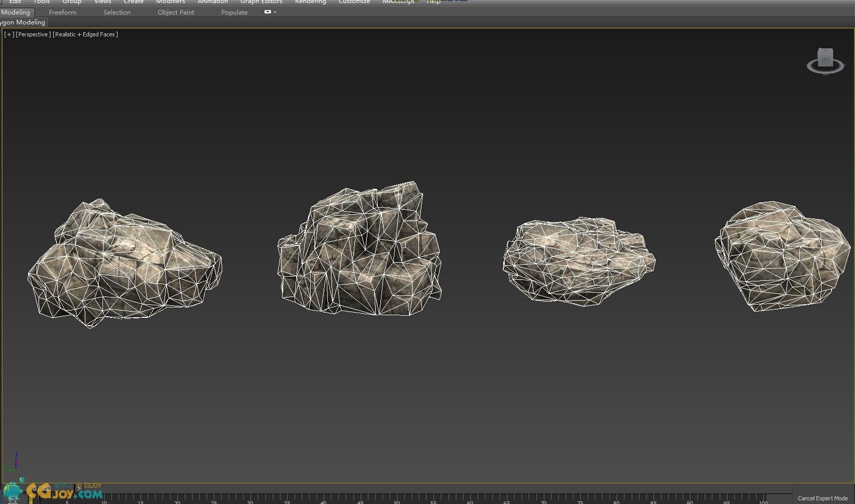Open the MAXScript menu

[x=398, y=2]
